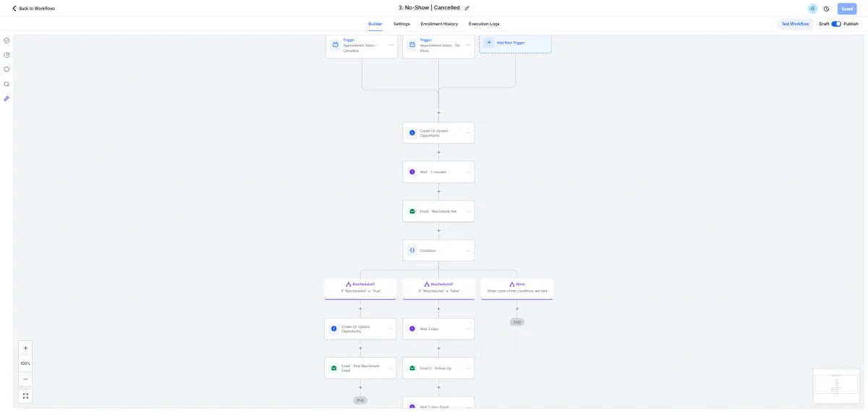Open version history clock icon in header

coord(826,9)
